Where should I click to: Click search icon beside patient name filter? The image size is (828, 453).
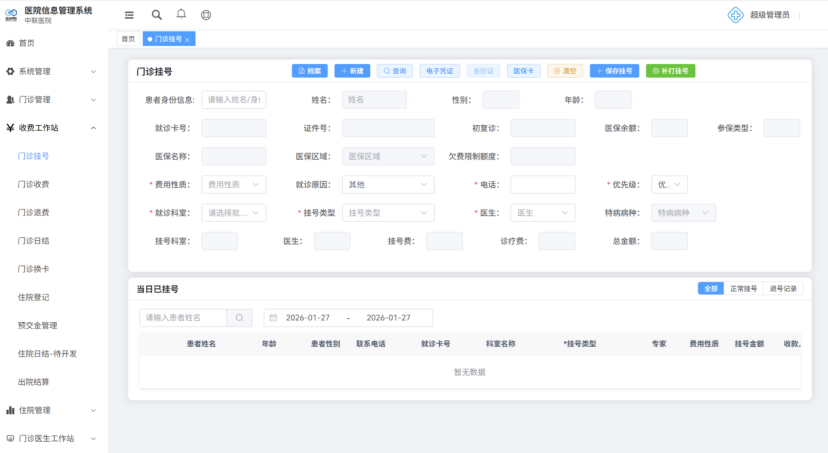pos(240,317)
